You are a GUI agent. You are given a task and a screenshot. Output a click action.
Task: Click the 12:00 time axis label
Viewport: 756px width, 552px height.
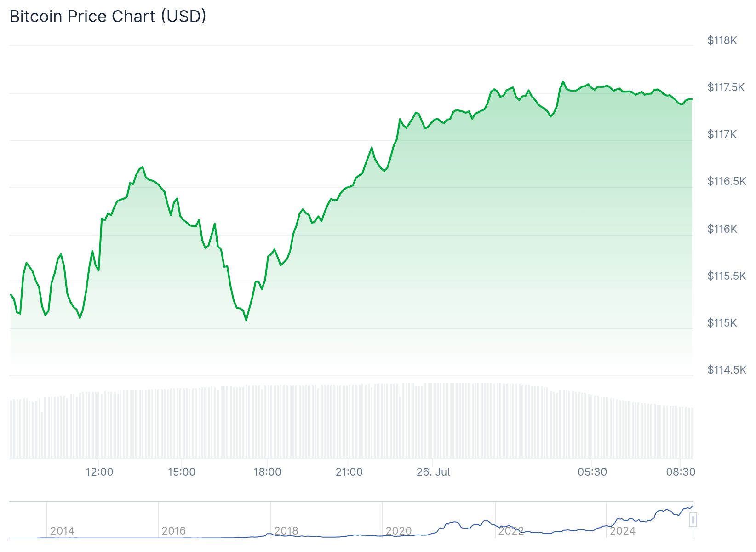pos(99,472)
